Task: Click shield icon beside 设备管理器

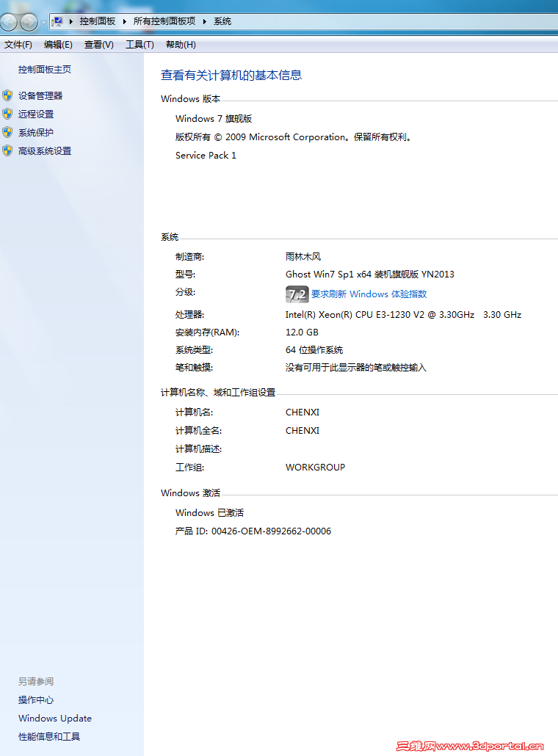Action: pos(7,95)
